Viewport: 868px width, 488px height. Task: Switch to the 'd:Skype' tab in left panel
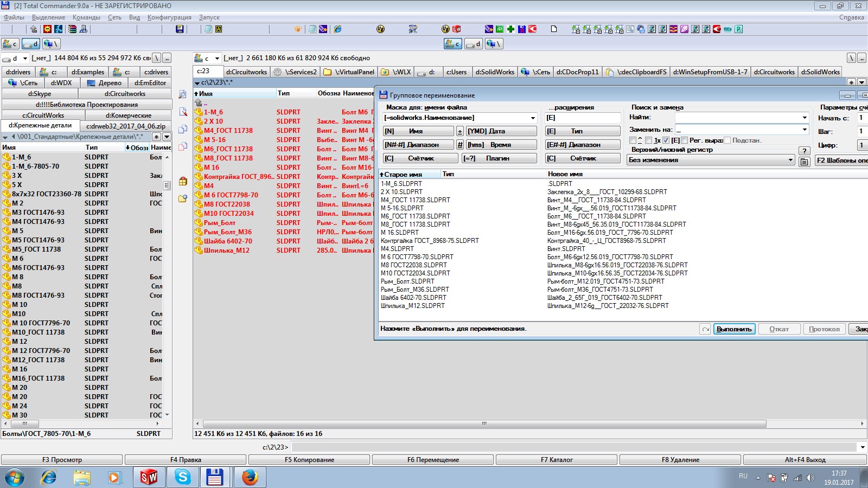(40, 94)
